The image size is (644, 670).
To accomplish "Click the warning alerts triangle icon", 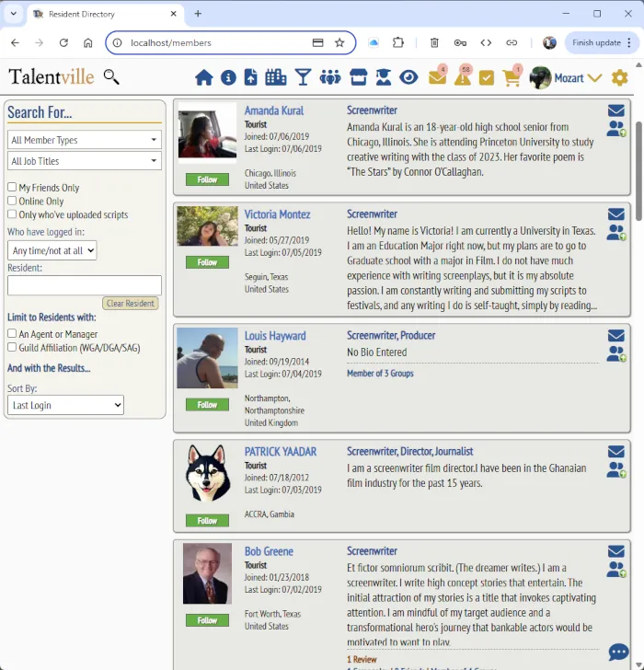I will click(462, 78).
